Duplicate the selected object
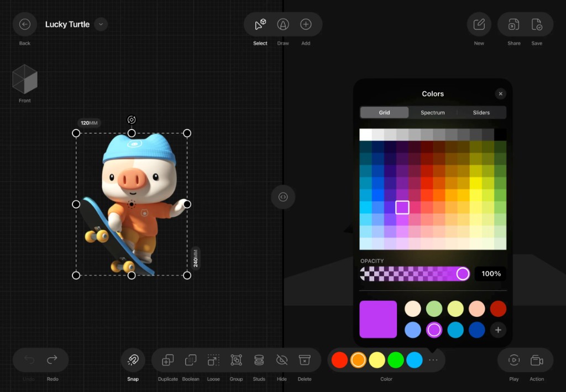 (x=168, y=360)
